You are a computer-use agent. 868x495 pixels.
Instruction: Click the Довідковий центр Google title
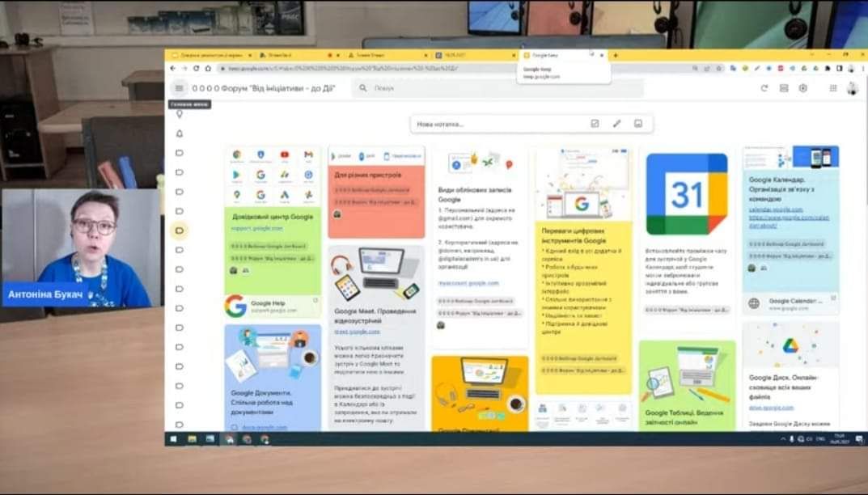click(273, 217)
